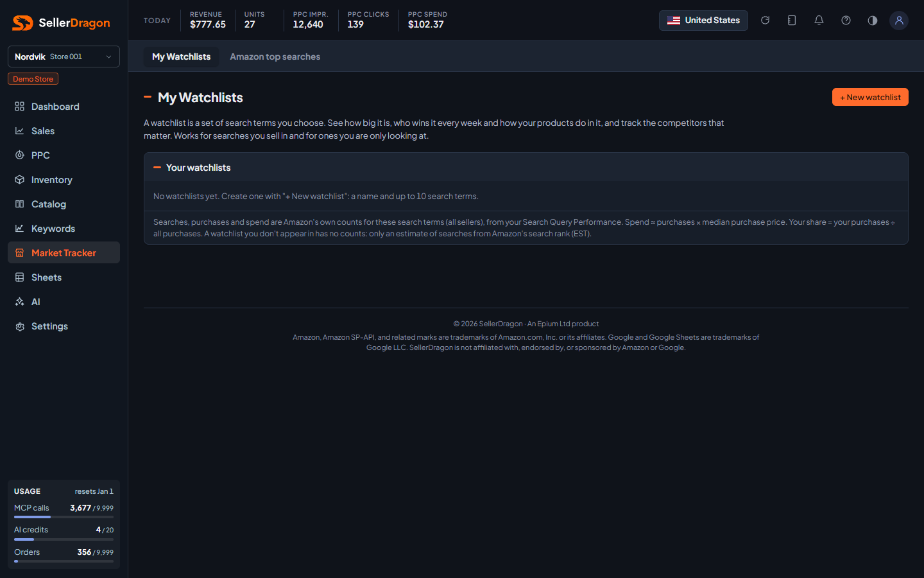Click the PPC target icon
Screen dimensions: 924x578
click(x=20, y=155)
